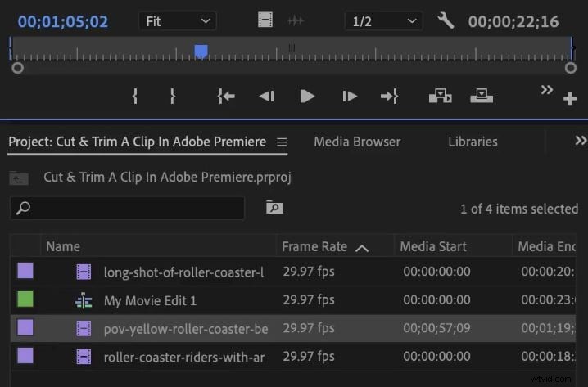The image size is (588, 387).
Task: Step forward one frame
Action: pyautogui.click(x=350, y=97)
